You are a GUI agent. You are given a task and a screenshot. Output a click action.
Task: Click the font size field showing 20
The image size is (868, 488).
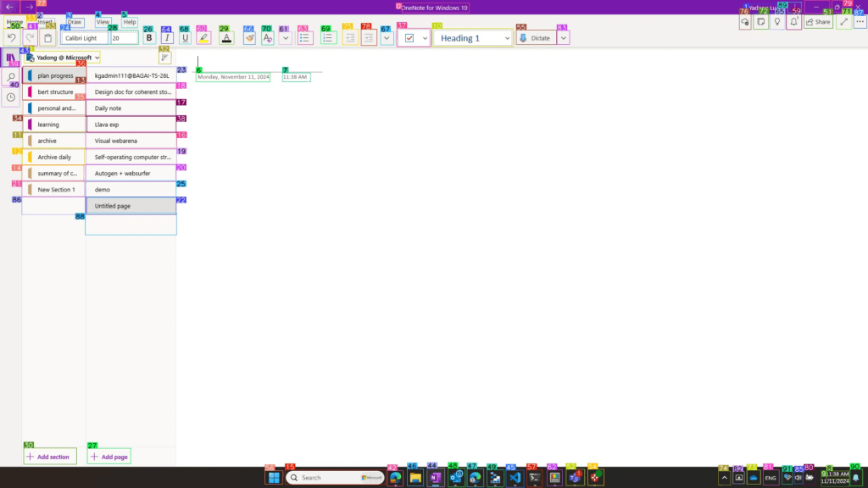[124, 38]
